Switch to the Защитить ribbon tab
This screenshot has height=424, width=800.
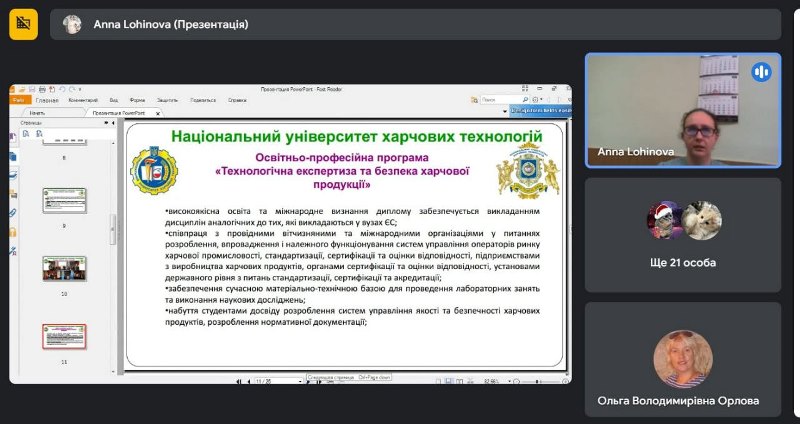167,100
